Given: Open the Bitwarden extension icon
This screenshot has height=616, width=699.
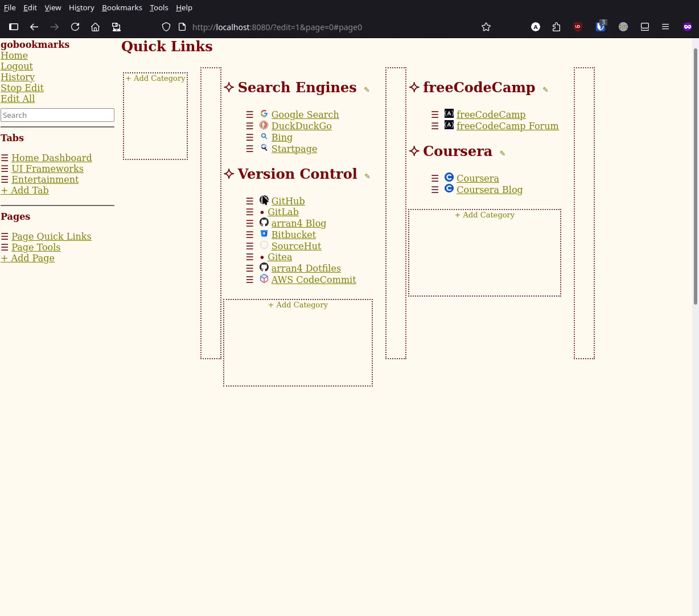Looking at the screenshot, I should tap(601, 27).
